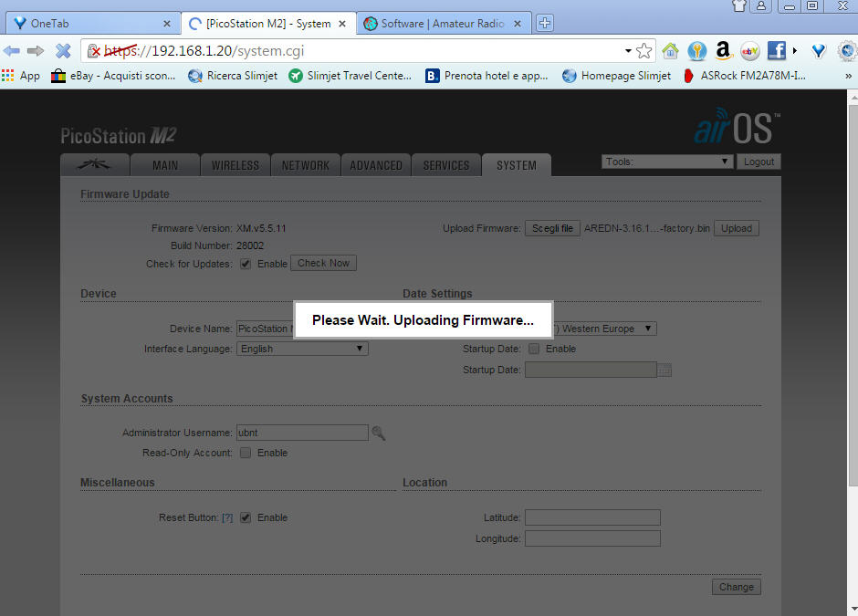Switch to the Software Amateur Radio browser tab
The width and height of the screenshot is (858, 616).
point(444,24)
